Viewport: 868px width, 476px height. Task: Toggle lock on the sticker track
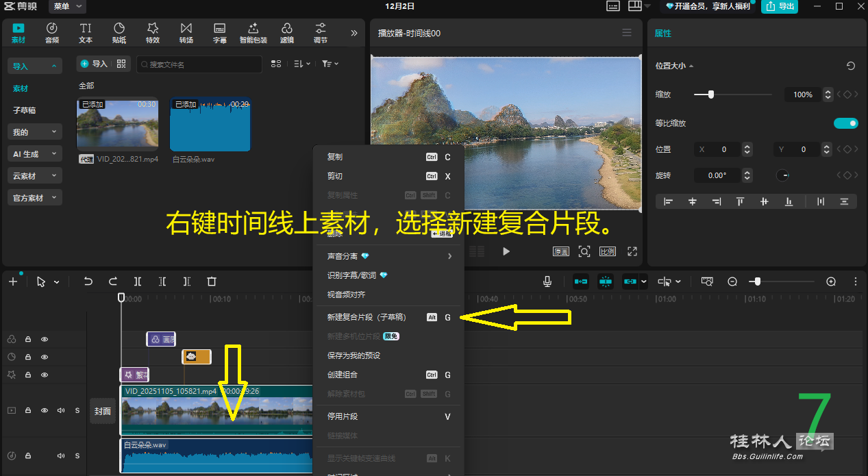point(28,357)
